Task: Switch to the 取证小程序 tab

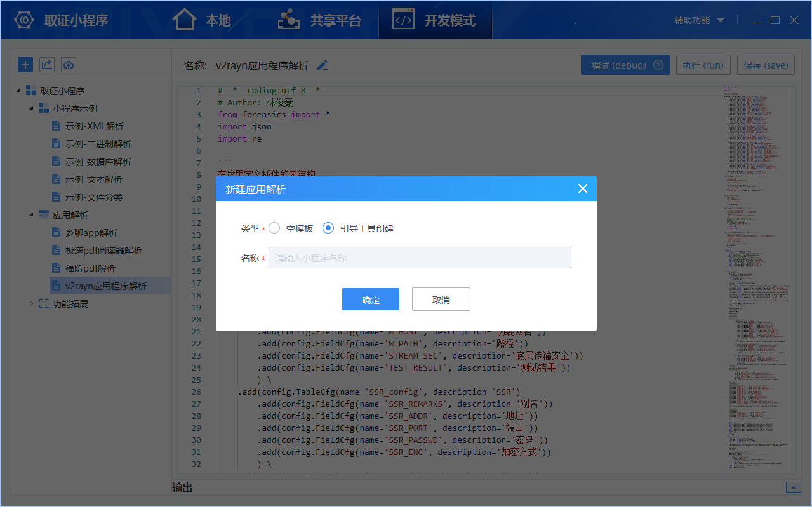Action: click(x=61, y=20)
